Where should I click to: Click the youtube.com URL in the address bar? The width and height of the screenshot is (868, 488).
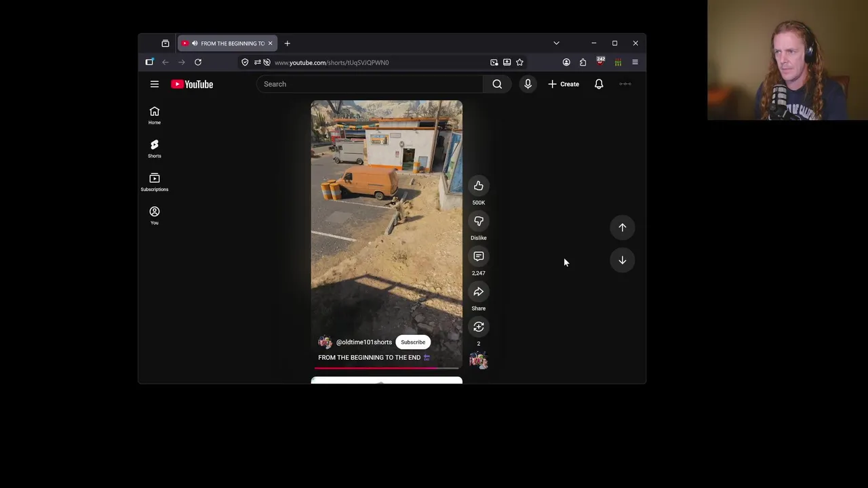tap(332, 62)
